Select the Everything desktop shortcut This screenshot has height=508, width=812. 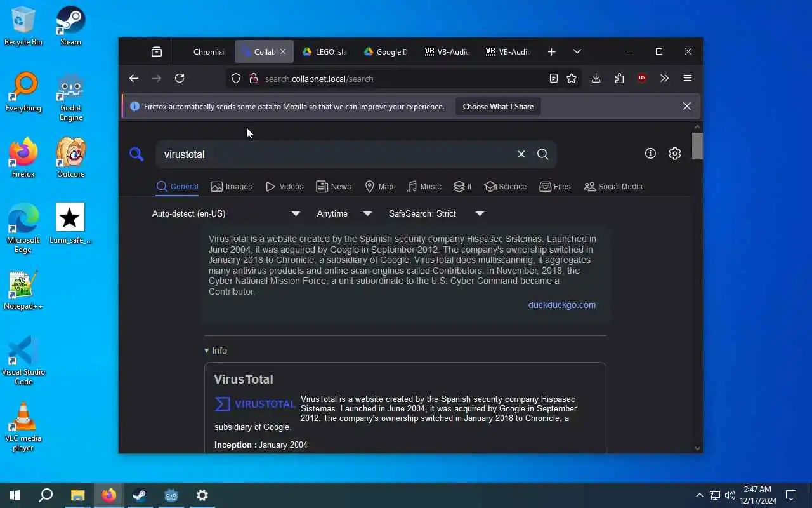tap(23, 92)
